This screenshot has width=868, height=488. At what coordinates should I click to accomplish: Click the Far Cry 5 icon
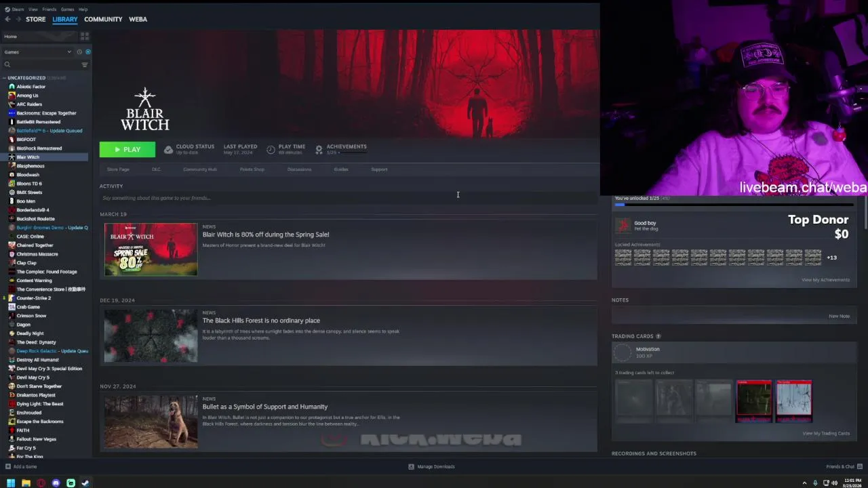pyautogui.click(x=12, y=448)
